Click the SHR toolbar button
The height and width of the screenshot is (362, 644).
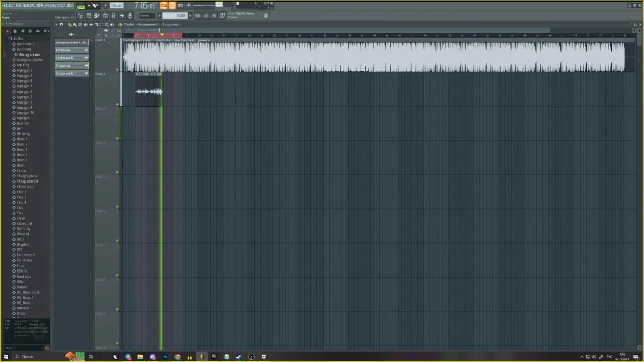(197, 16)
